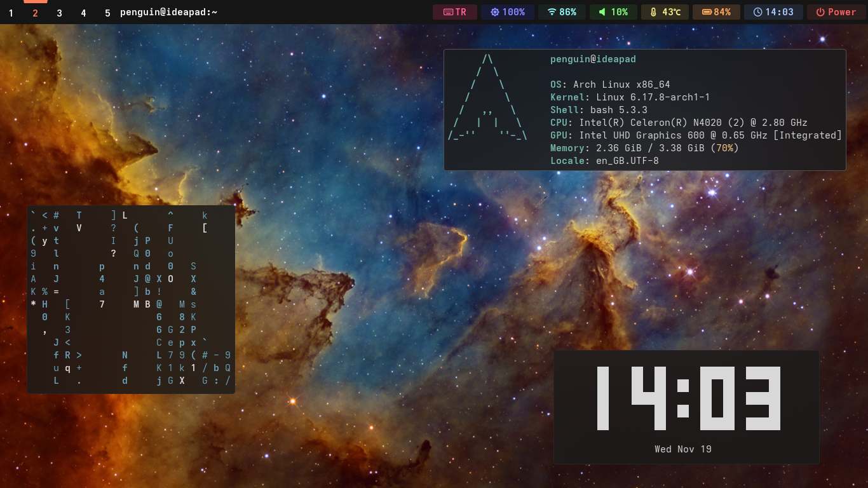Click the Memory: 2.36 GiB / 3.38 GiB line
The width and height of the screenshot is (868, 488).
click(644, 148)
